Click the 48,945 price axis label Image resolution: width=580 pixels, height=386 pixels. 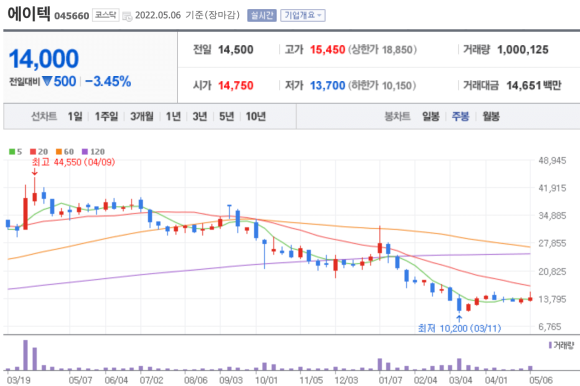pyautogui.click(x=552, y=160)
